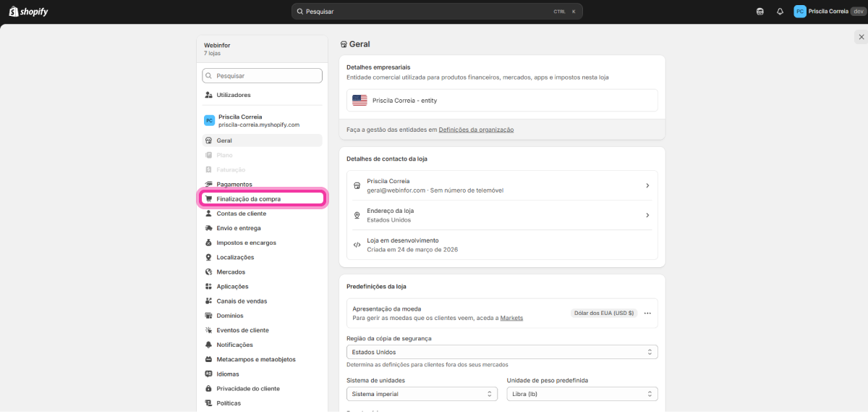Screen dimensions: 868x412
Task: Open Contas de cliente settings
Action: [x=262, y=214]
